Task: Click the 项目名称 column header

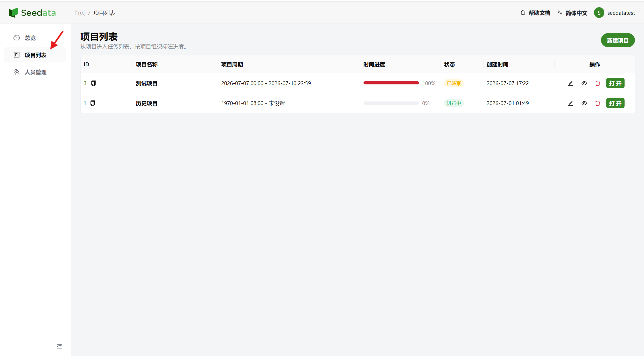Action: click(146, 64)
